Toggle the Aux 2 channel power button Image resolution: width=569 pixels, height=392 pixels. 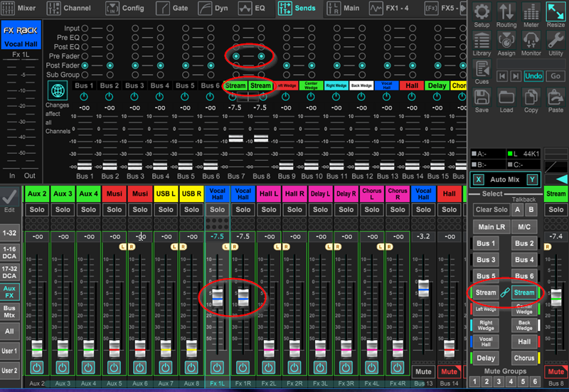pyautogui.click(x=37, y=368)
